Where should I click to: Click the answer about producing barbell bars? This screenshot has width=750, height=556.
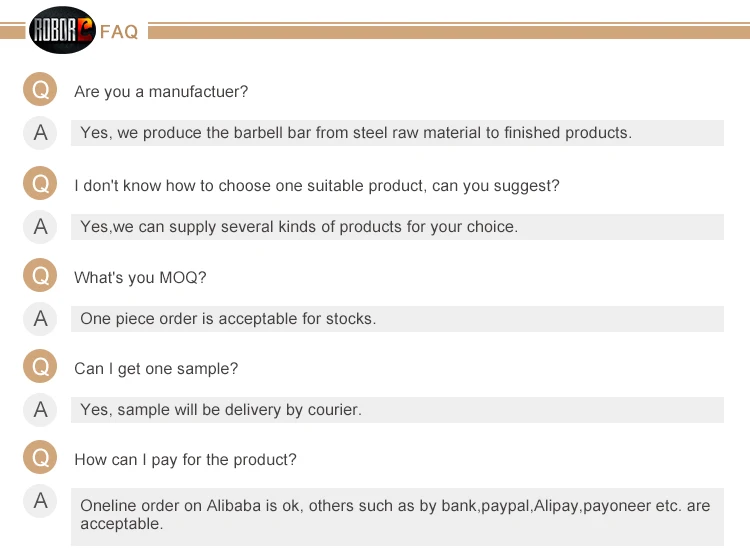(355, 133)
